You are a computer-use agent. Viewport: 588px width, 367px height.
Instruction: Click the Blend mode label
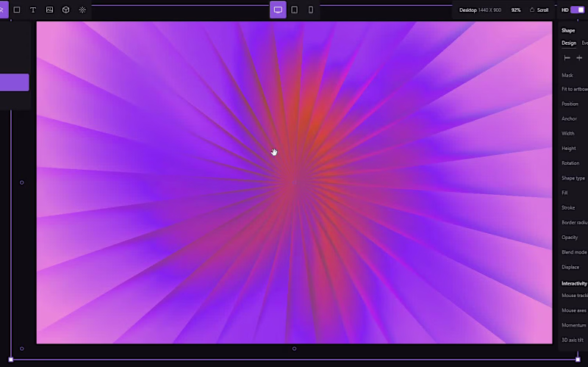point(574,252)
